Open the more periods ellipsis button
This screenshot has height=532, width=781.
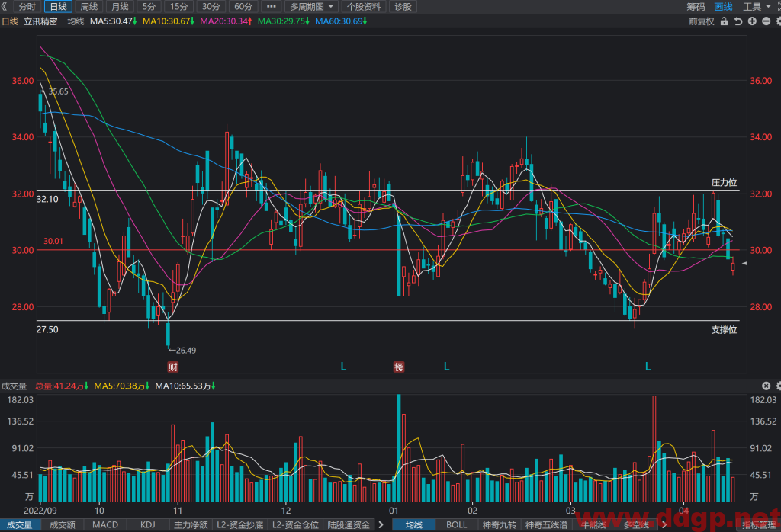tap(271, 6)
